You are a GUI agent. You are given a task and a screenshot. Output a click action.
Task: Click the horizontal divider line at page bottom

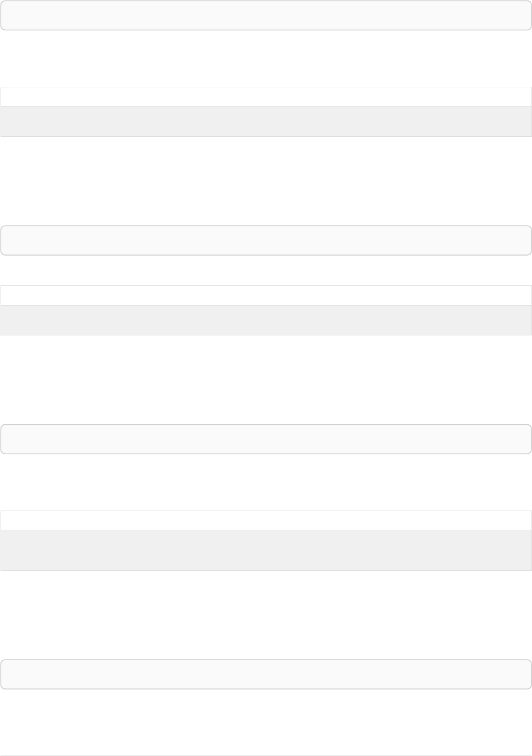(266, 755)
